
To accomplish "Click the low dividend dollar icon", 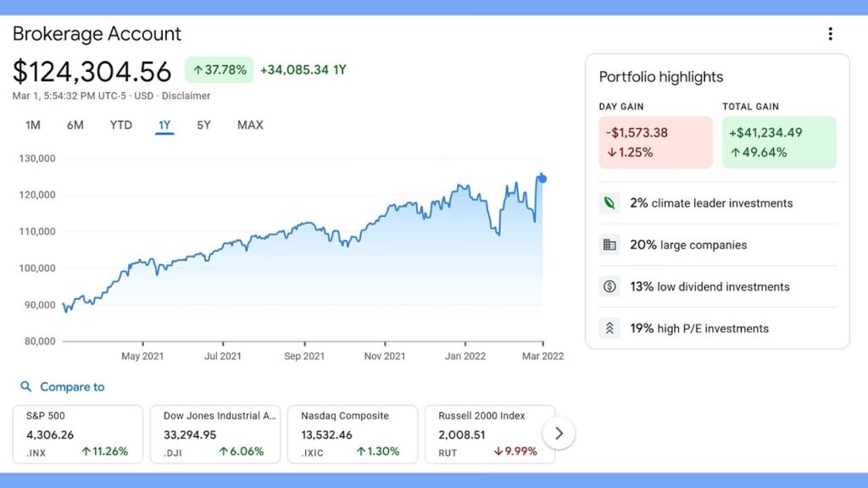I will coord(609,286).
